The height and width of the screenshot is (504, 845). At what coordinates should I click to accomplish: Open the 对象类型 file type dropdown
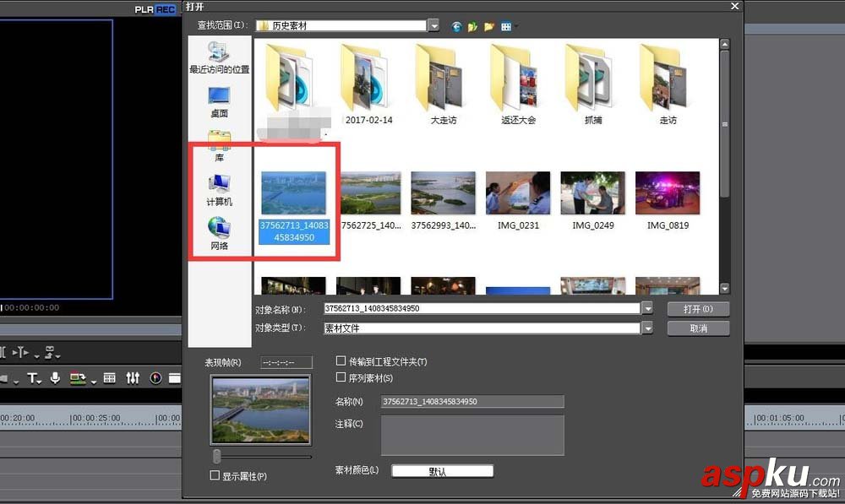coord(647,328)
